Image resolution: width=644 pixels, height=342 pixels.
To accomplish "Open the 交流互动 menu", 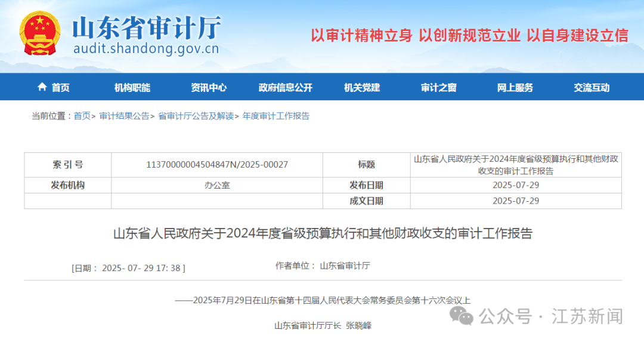I will [x=592, y=88].
